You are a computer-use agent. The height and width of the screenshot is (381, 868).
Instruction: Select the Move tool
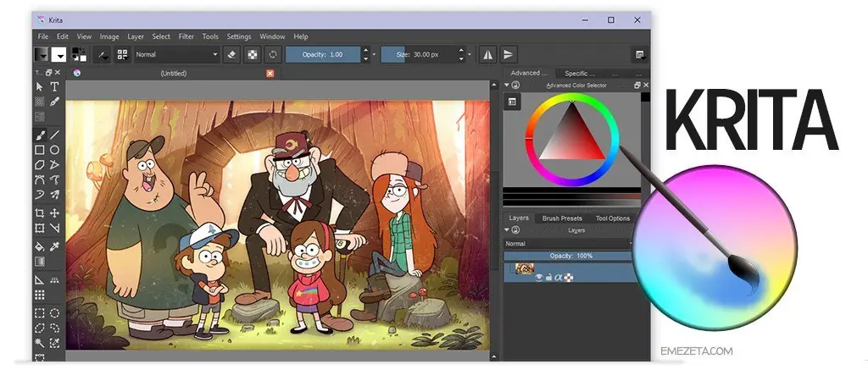point(54,213)
